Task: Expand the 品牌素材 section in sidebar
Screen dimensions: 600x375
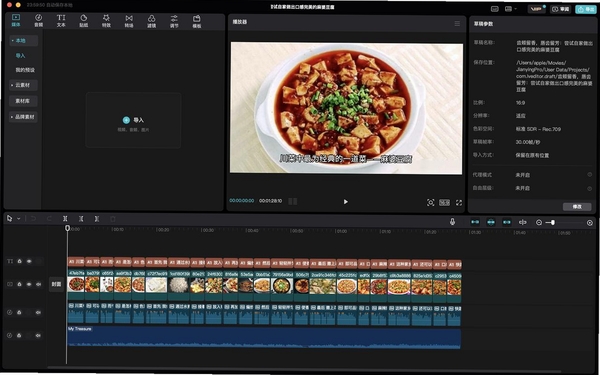Action: click(x=23, y=117)
